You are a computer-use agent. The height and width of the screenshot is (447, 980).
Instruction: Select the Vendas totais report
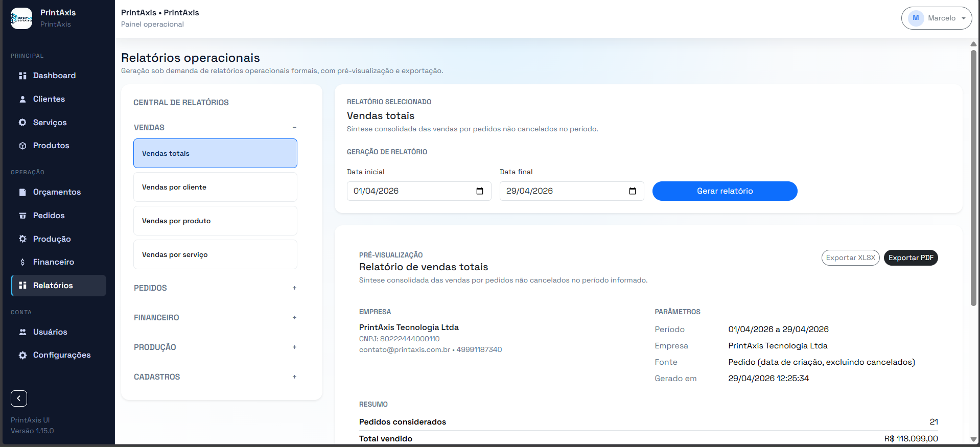point(215,153)
